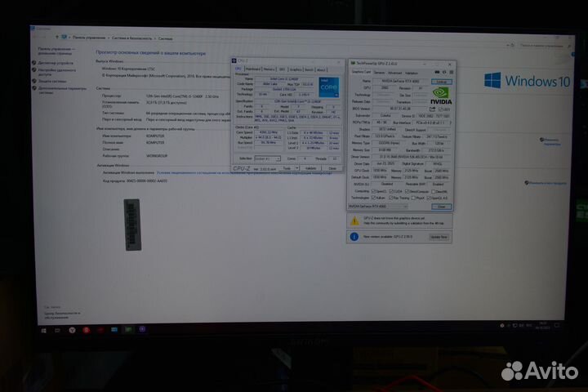Switch to the CPU-Z SPD tab
The width and height of the screenshot is (588, 392).
(282, 69)
